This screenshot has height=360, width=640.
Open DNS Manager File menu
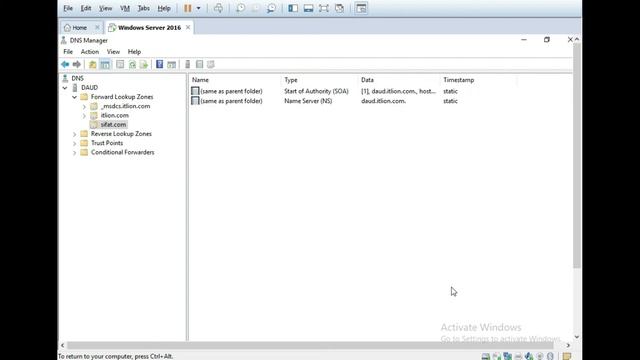(x=68, y=52)
